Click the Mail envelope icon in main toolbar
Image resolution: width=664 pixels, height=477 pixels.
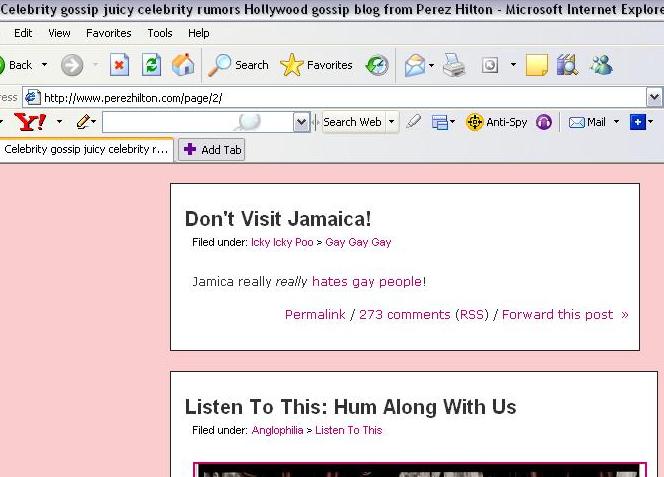415,65
